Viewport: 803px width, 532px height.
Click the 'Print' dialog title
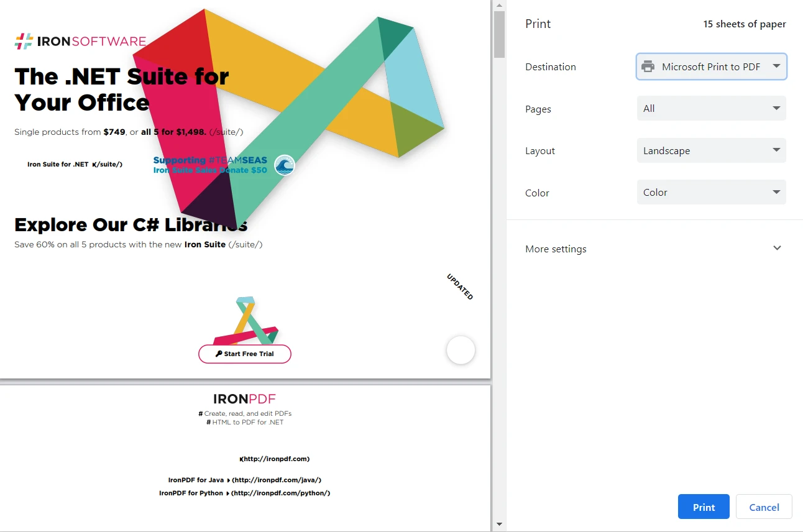(538, 24)
